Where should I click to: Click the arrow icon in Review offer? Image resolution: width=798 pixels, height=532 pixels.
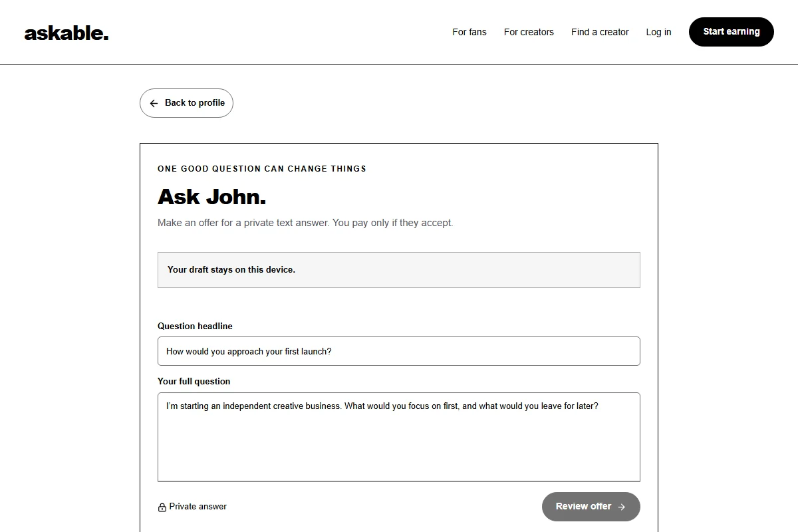[x=622, y=507]
